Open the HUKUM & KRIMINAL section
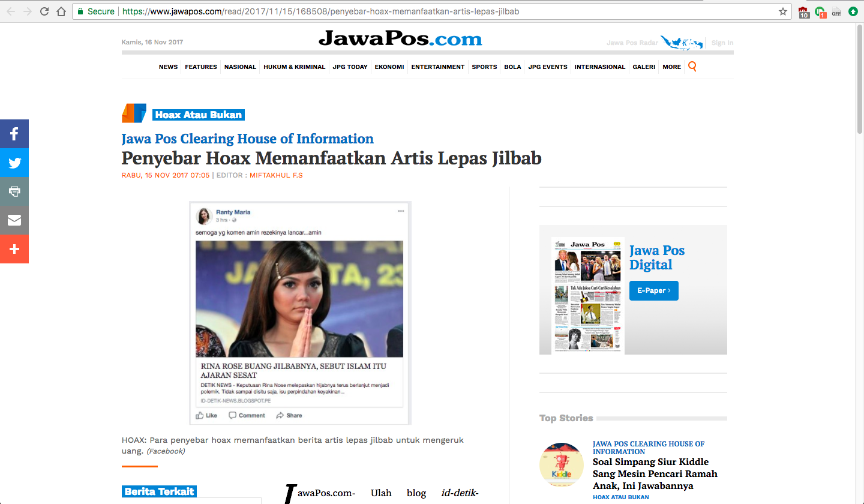The height and width of the screenshot is (504, 864). [294, 67]
